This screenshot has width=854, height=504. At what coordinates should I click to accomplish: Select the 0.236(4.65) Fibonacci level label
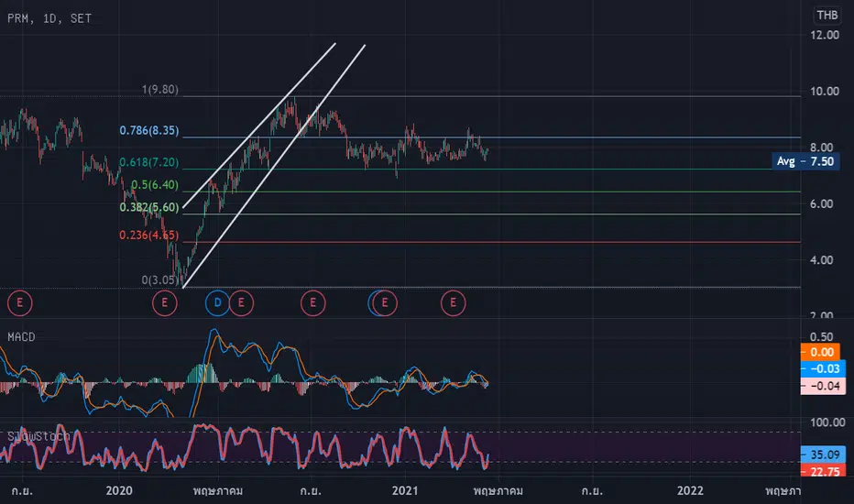[148, 235]
